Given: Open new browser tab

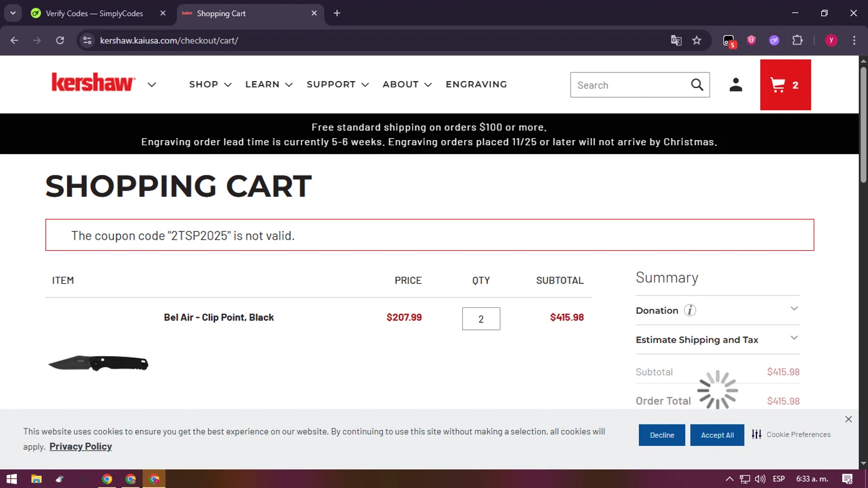Looking at the screenshot, I should [337, 13].
